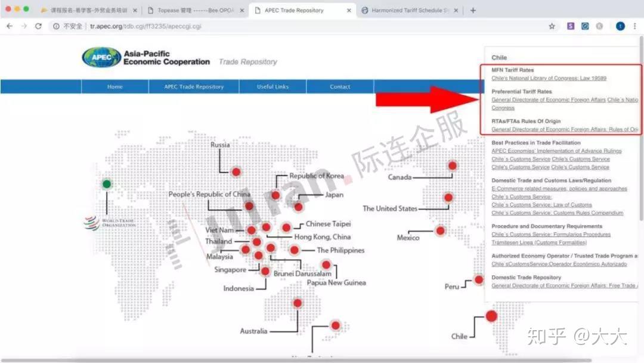Open the APEC Trade Repository menu item
The width and height of the screenshot is (644, 363).
tap(194, 87)
